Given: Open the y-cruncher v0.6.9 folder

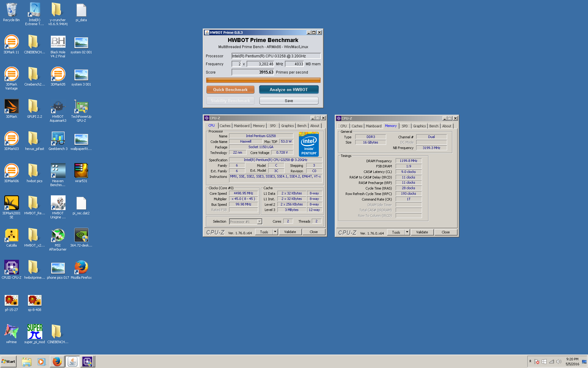Looking at the screenshot, I should (x=58, y=14).
